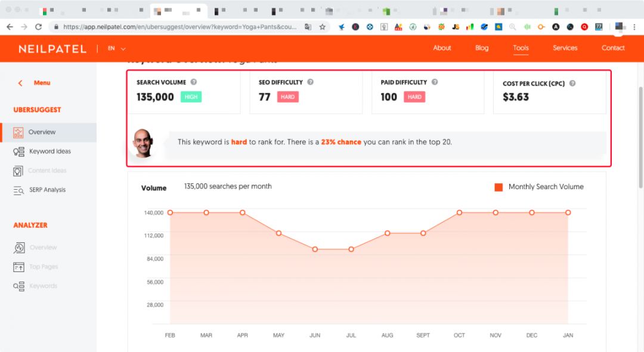Image resolution: width=644 pixels, height=352 pixels.
Task: Click the 84,000 y-axis label
Action: pos(155,259)
